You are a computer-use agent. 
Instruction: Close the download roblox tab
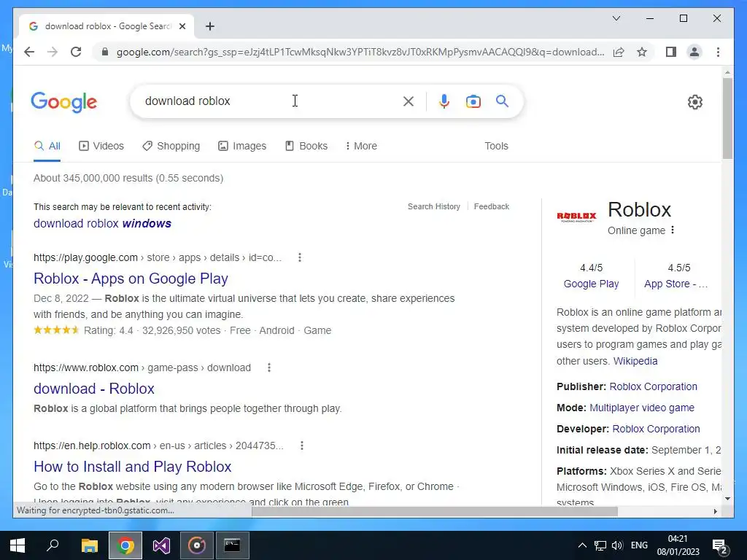[182, 26]
